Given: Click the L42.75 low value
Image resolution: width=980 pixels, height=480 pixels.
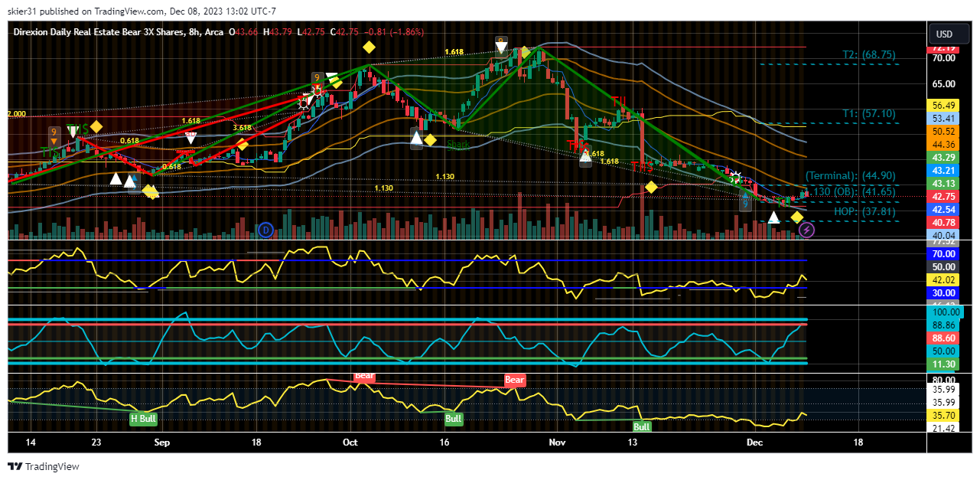Looking at the screenshot, I should click(311, 31).
